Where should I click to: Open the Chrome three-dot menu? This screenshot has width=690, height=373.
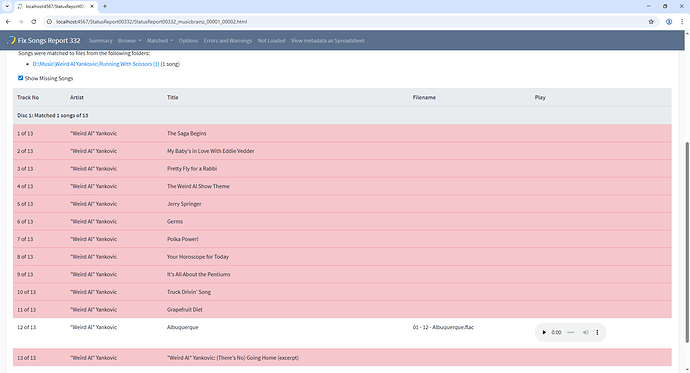tap(682, 22)
